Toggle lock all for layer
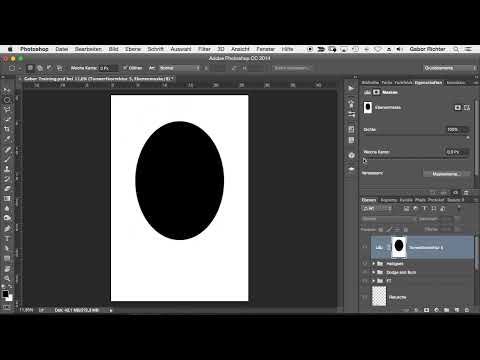Image resolution: width=480 pixels, height=360 pixels. (x=406, y=229)
